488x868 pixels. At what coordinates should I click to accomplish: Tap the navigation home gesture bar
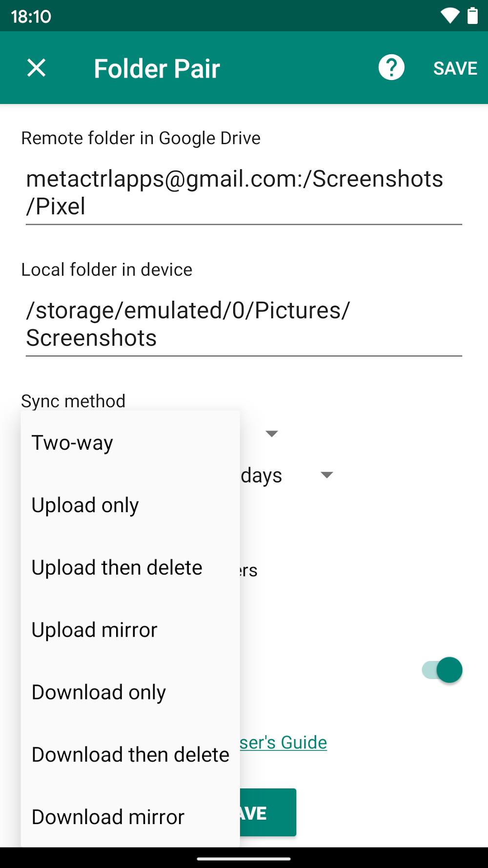244,859
